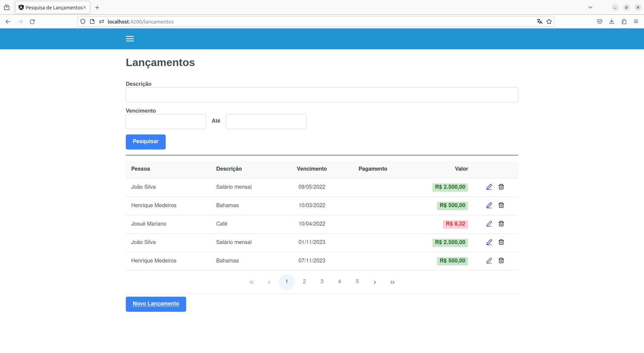Viewport: 644px width, 353px height.
Task: Open Firefox application menu
Action: [636, 22]
